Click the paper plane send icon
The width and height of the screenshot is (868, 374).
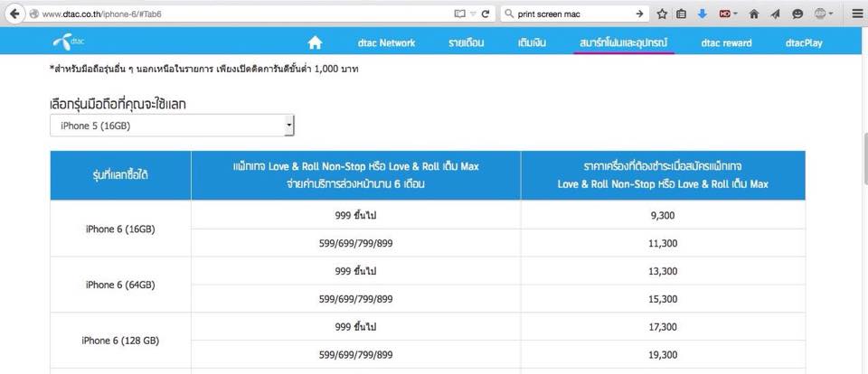[x=775, y=14]
